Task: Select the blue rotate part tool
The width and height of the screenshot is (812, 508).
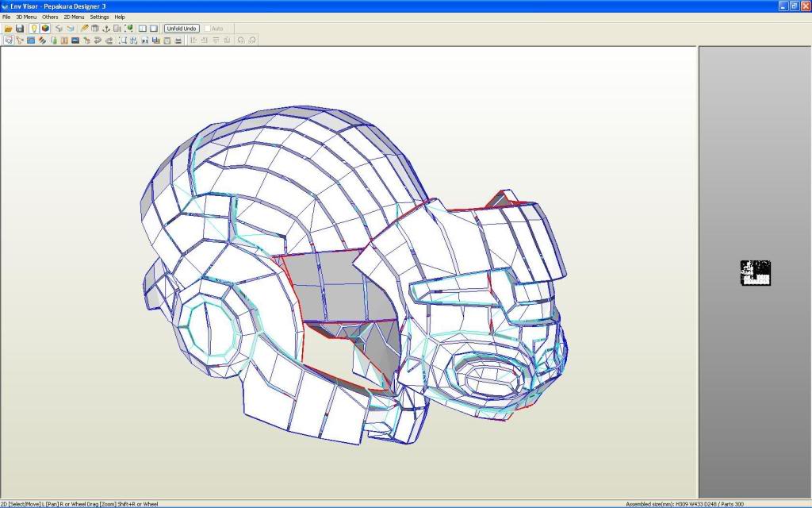Action: [x=31, y=40]
